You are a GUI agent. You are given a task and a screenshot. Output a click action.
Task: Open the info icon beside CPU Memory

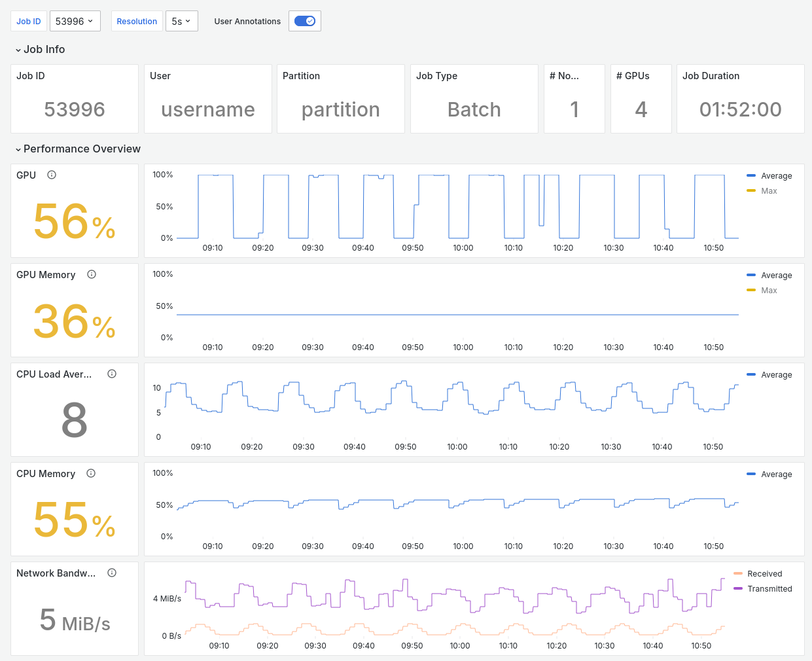pos(91,473)
